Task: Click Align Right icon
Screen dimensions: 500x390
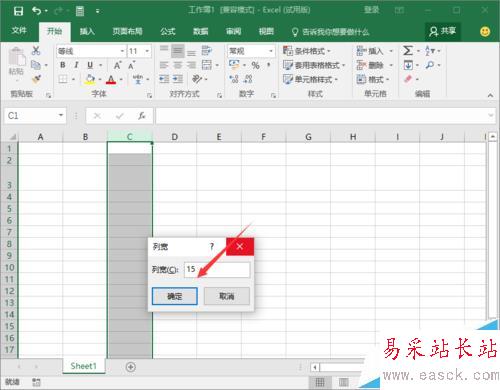Action: tap(191, 65)
